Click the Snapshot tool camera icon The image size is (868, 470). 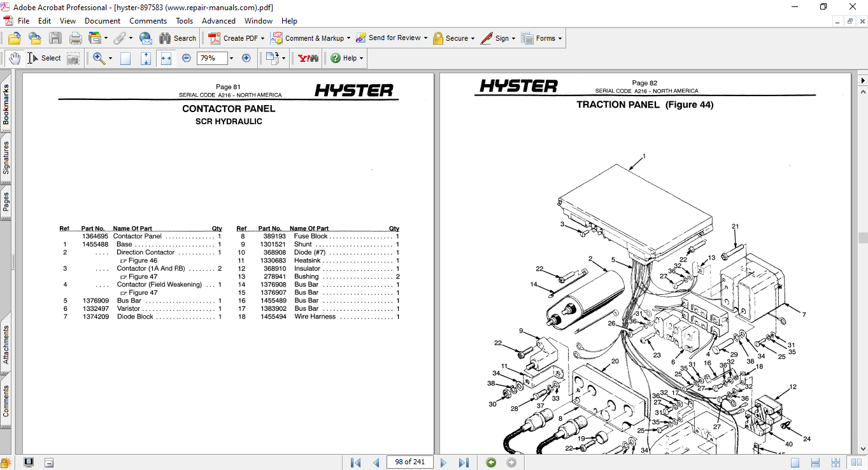[x=73, y=58]
